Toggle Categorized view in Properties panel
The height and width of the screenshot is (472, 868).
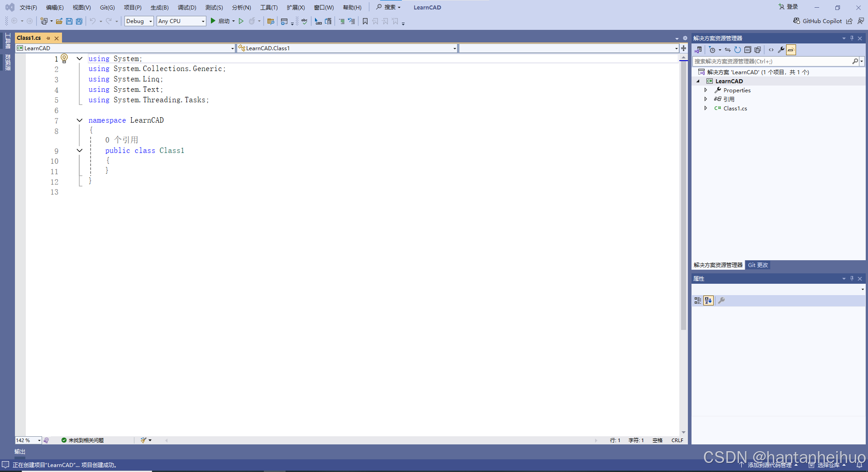tap(698, 300)
